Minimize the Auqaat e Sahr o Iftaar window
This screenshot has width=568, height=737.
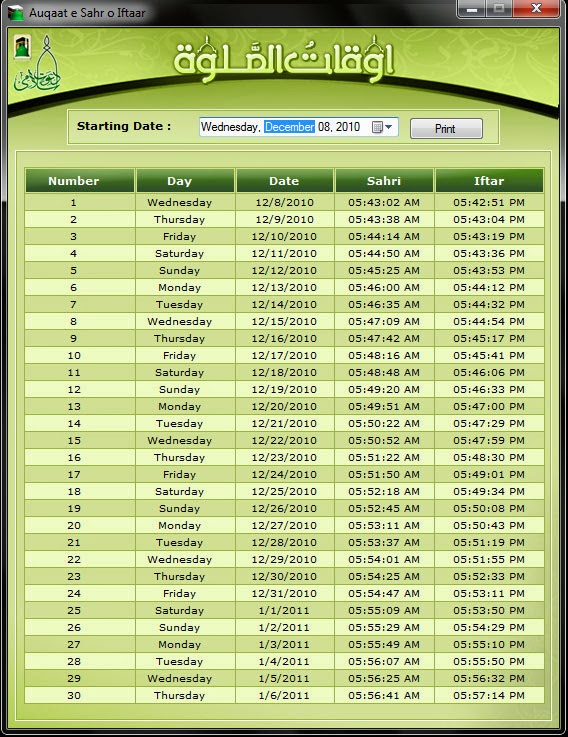click(472, 8)
